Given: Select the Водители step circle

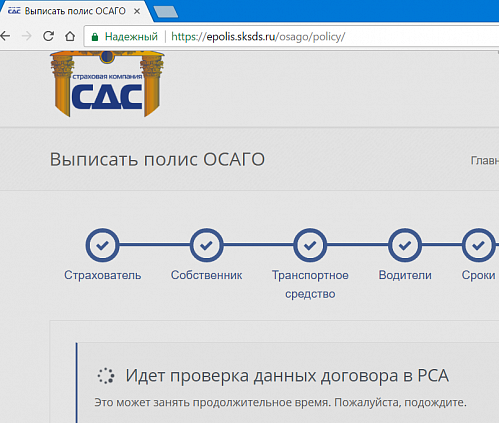Looking at the screenshot, I should (x=405, y=245).
